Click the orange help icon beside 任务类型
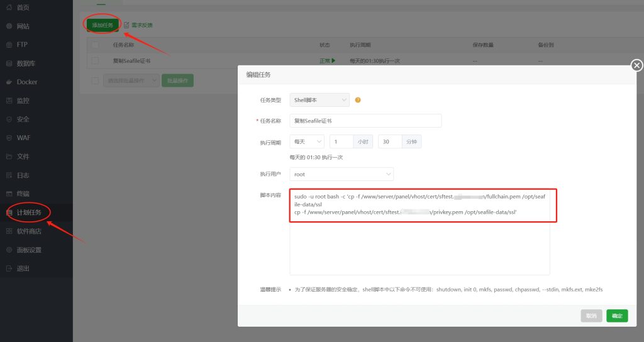 (358, 100)
